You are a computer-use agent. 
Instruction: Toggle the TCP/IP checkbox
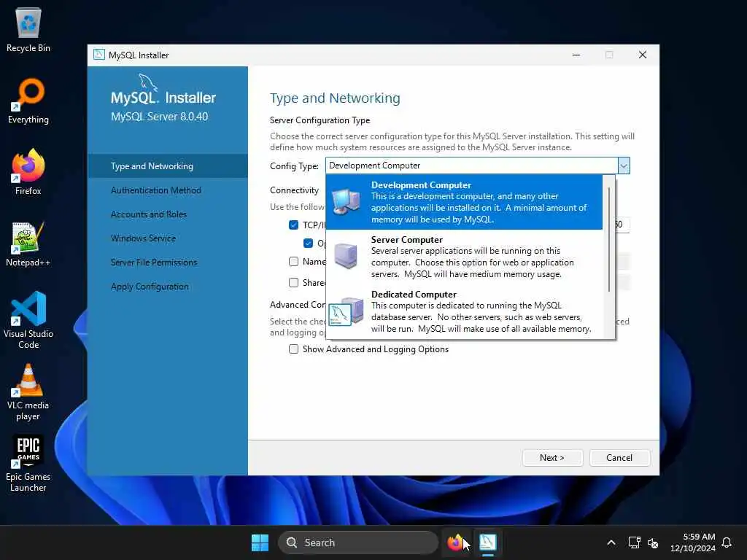pos(293,225)
